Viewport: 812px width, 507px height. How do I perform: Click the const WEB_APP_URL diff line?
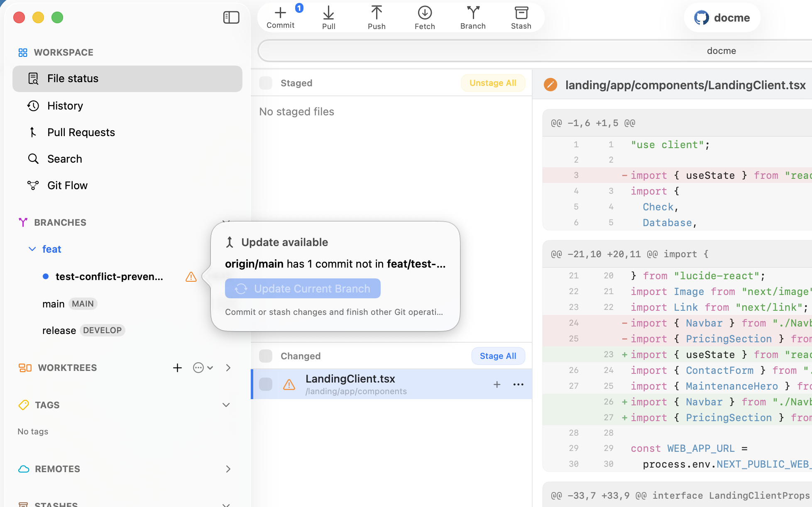point(677,448)
